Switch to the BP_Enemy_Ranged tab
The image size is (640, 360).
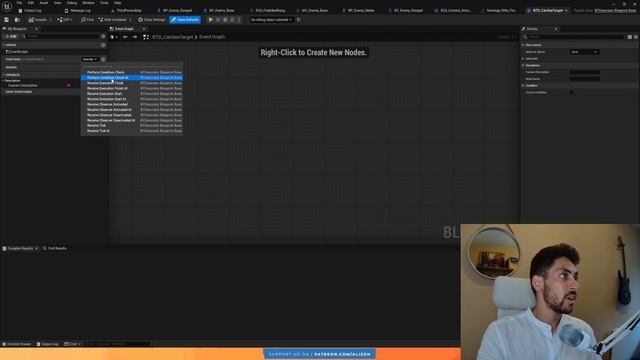tap(175, 11)
